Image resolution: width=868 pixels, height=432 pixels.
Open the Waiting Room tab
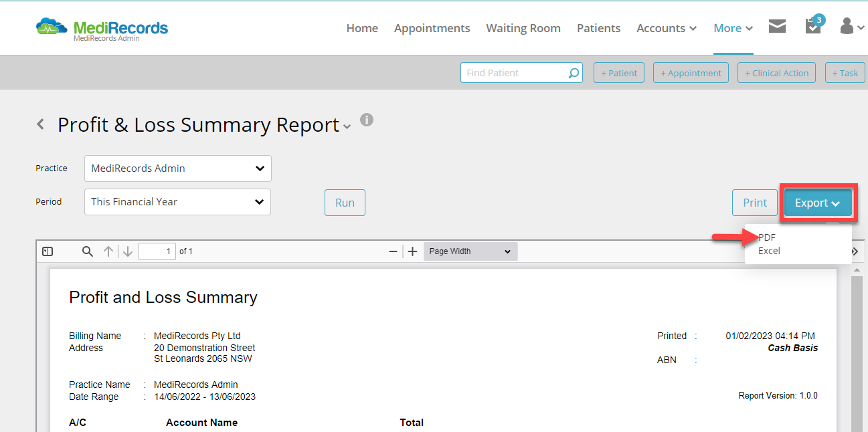coord(523,28)
